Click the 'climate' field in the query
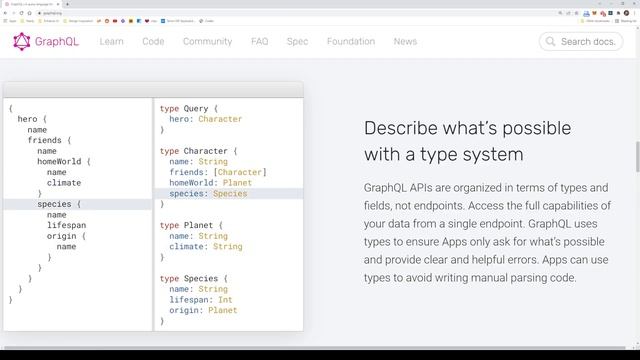 click(x=64, y=183)
